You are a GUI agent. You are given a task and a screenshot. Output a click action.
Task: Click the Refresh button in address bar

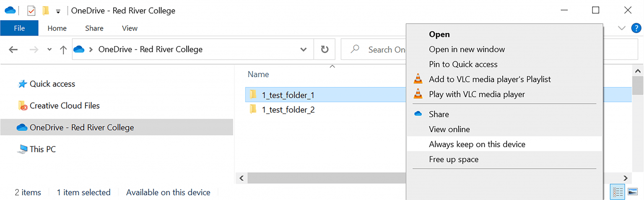325,49
